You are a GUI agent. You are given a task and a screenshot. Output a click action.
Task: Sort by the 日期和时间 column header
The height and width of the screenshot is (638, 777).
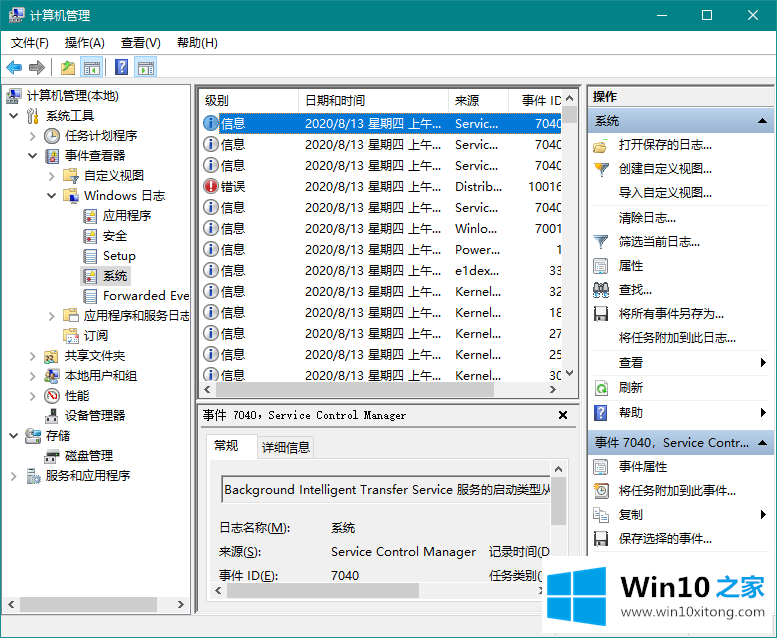tap(374, 101)
